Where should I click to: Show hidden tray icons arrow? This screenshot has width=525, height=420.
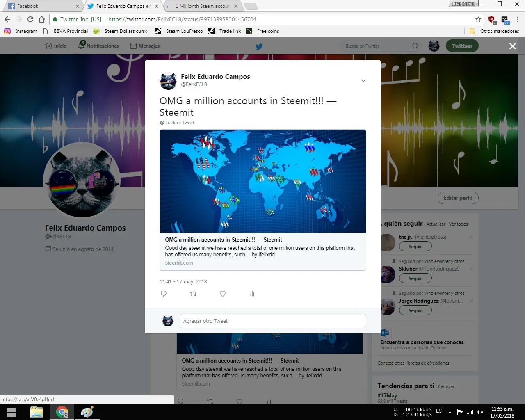click(x=450, y=412)
